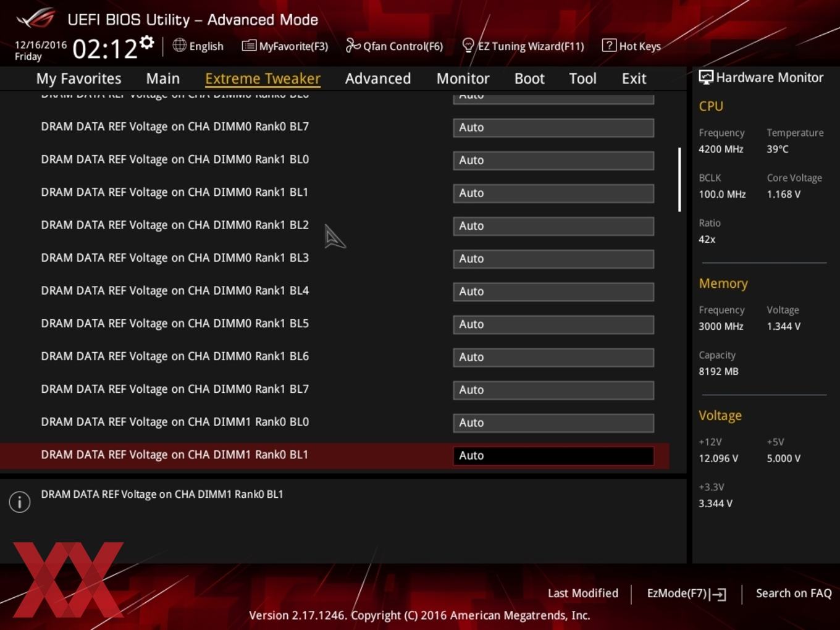Select the Extreme Tweaker tab
This screenshot has width=840, height=630.
[262, 78]
